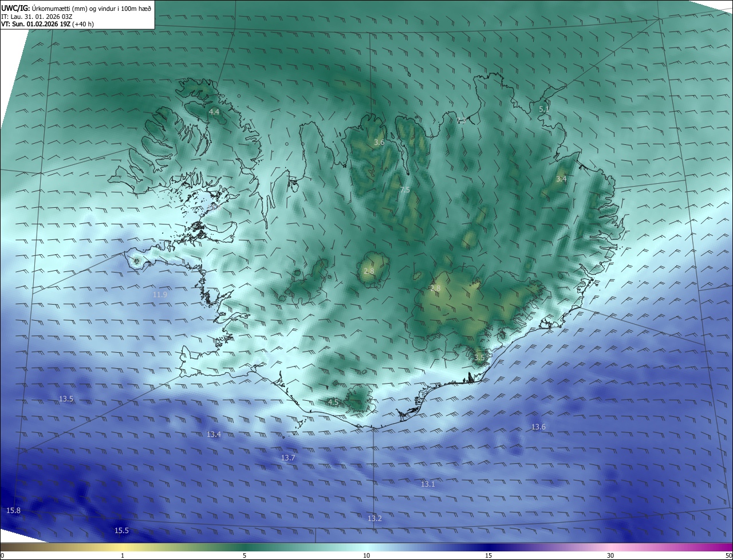Screen dimensions: 733x560
Task: Select the '13.2' value label
Action: coord(375,518)
